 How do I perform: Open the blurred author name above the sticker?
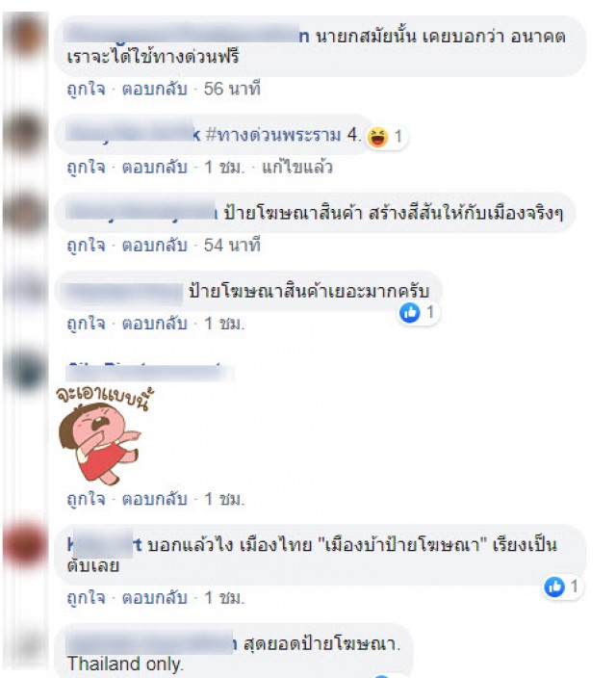tap(150, 373)
